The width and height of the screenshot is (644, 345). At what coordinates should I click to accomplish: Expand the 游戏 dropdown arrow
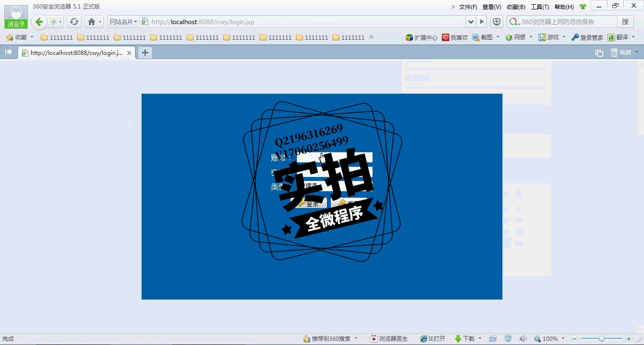tap(564, 37)
